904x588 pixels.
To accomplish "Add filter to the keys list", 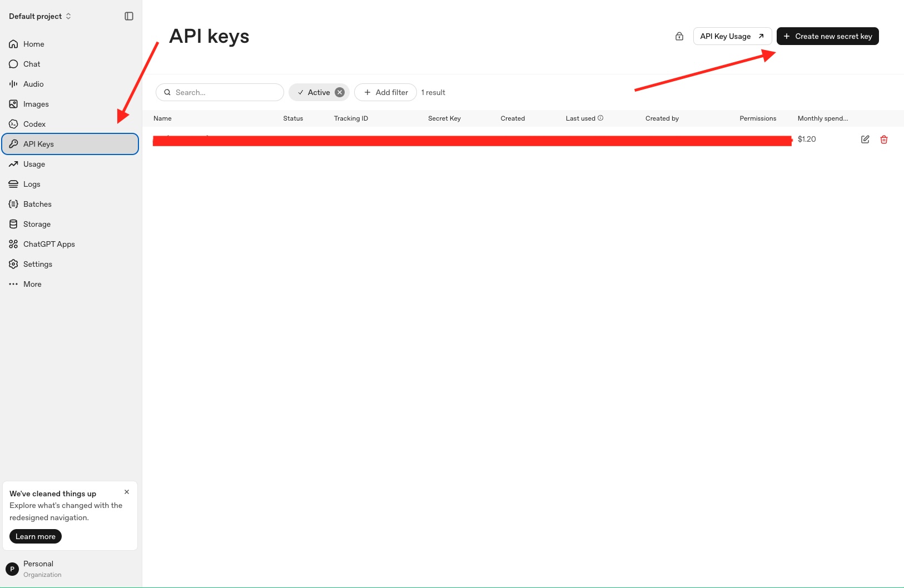I will (385, 92).
